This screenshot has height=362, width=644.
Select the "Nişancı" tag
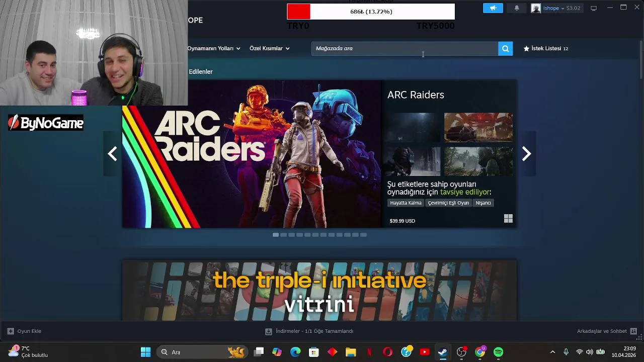483,203
